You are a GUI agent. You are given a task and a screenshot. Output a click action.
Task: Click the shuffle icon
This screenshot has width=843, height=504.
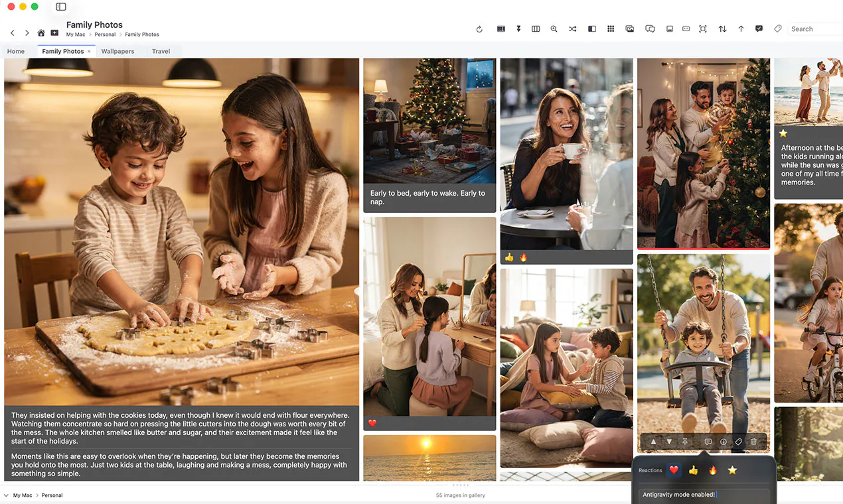(572, 29)
